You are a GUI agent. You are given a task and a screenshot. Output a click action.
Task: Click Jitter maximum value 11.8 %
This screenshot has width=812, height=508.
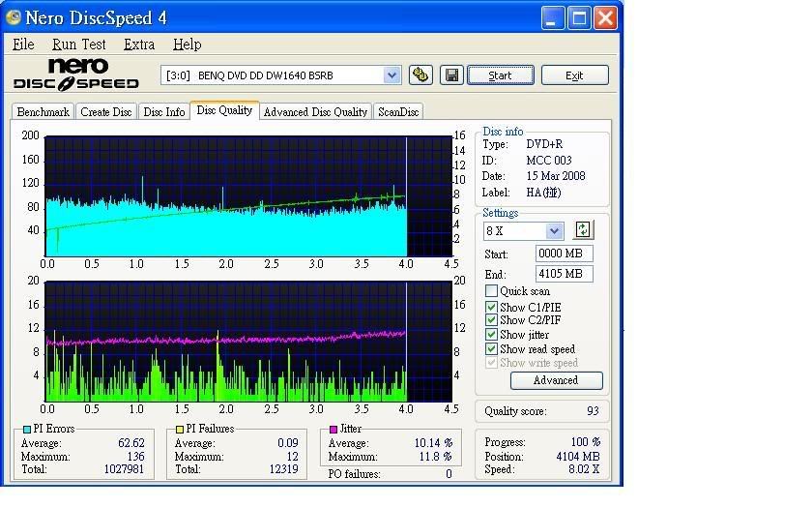(x=436, y=457)
